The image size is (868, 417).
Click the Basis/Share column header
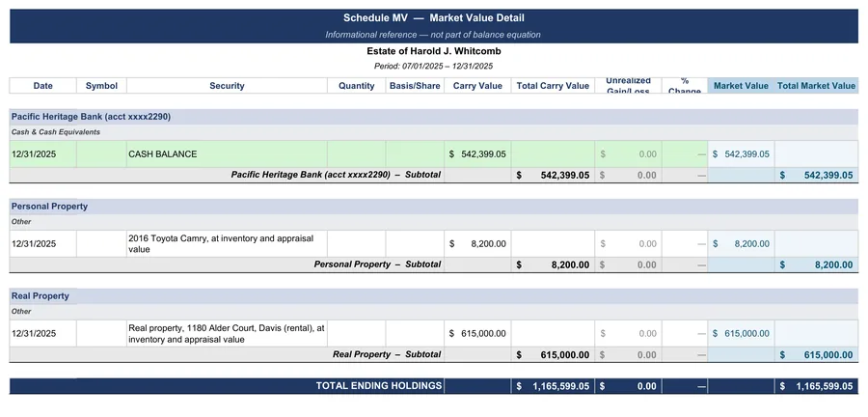(415, 86)
